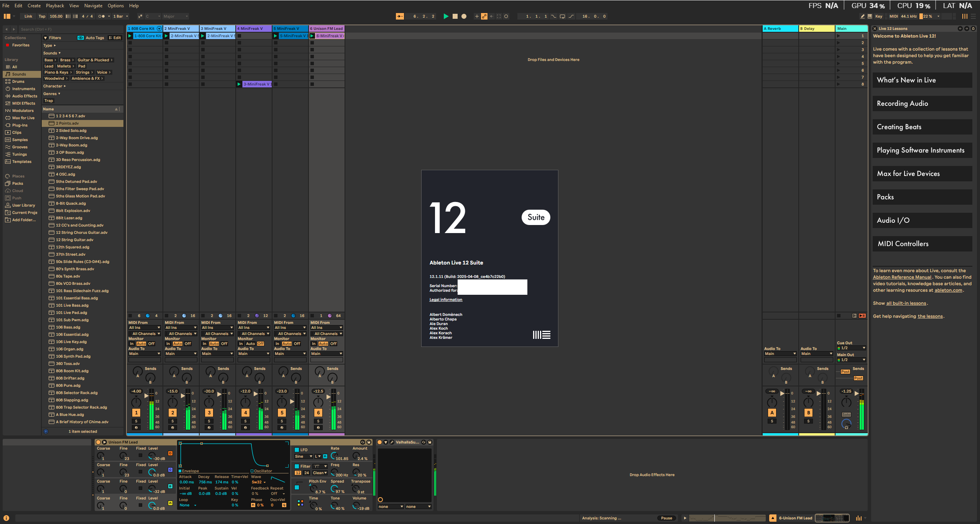Screen dimensions: 980x524
Task: Click the Unison FM Lead device save icon
Action: pos(369,442)
